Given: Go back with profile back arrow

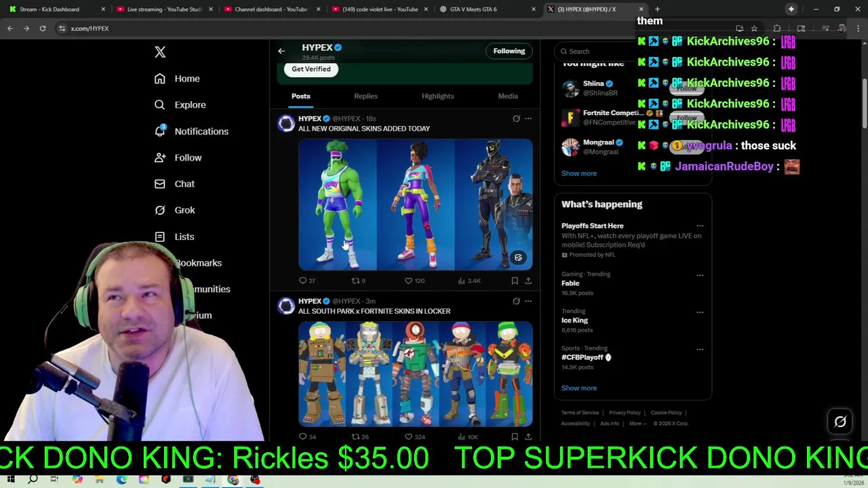Looking at the screenshot, I should (281, 51).
